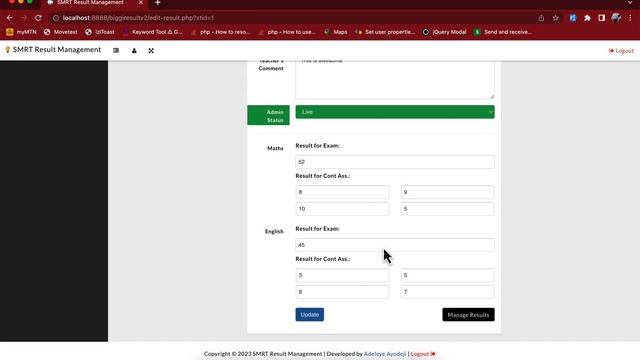Click the Teacher's Comment text area

[x=395, y=80]
